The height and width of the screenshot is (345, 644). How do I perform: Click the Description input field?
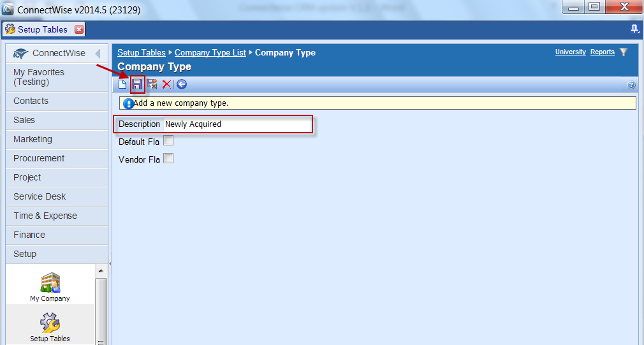(x=237, y=124)
